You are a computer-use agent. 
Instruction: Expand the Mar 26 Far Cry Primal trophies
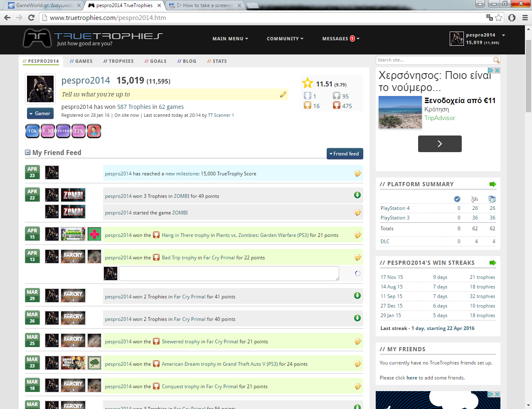[357, 318]
